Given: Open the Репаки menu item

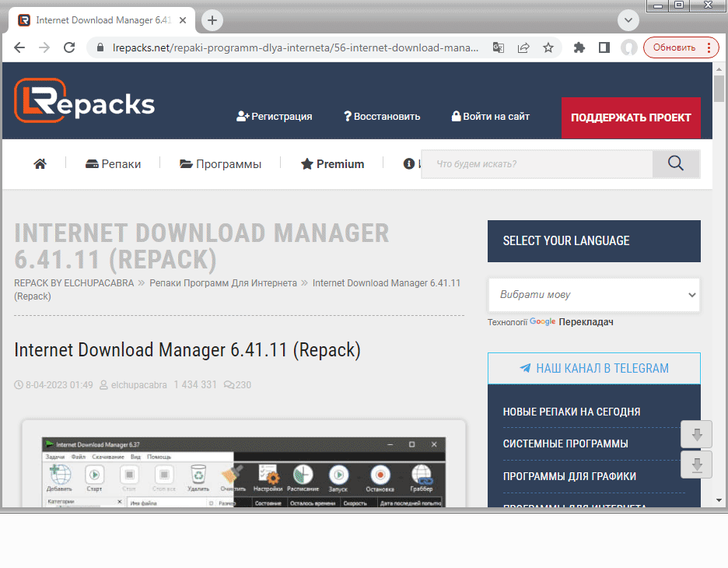Looking at the screenshot, I should [114, 164].
